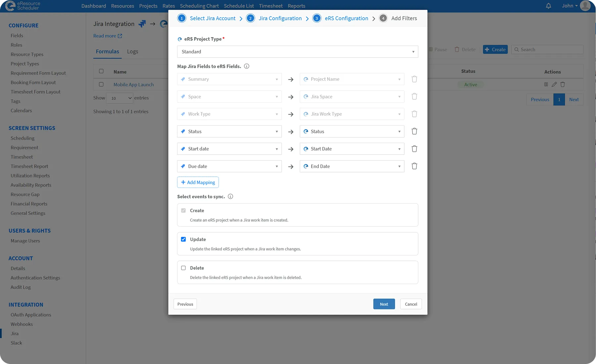Edit the Mobile App Launch formula with pencil icon
The image size is (596, 364).
coord(554,84)
